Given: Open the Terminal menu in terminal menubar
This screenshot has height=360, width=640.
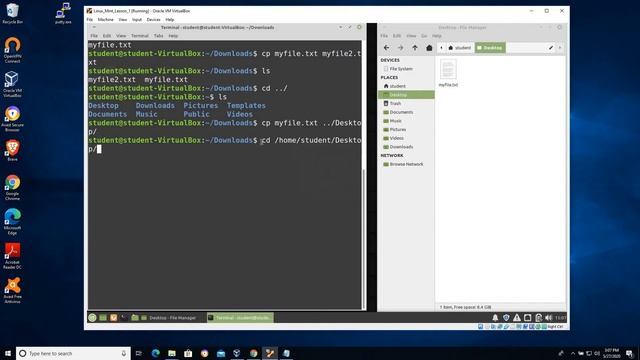Looking at the screenshot, I should (140, 36).
